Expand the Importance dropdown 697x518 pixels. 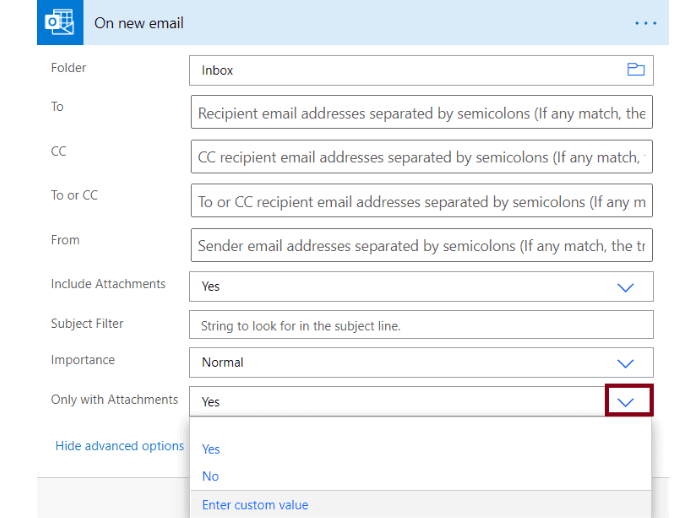tap(626, 363)
